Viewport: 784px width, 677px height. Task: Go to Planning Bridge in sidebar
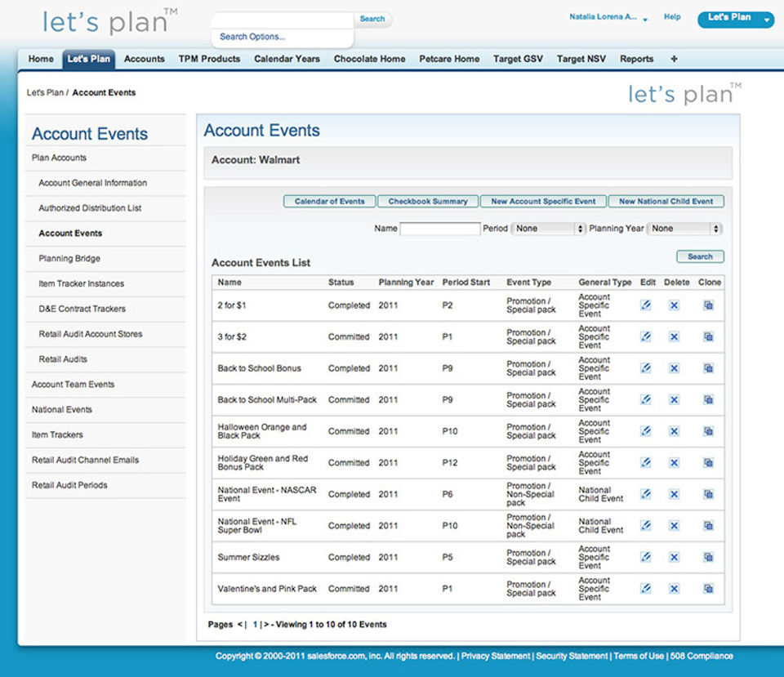click(69, 259)
